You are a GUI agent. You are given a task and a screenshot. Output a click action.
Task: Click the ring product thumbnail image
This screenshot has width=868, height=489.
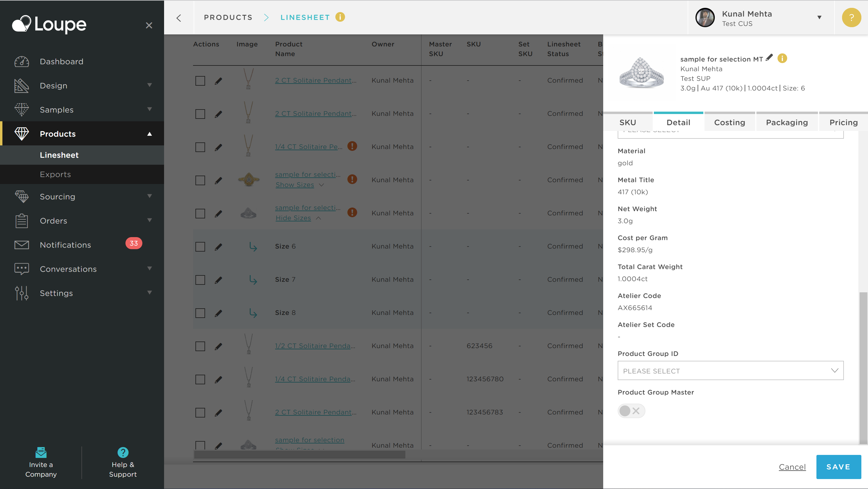pyautogui.click(x=641, y=73)
